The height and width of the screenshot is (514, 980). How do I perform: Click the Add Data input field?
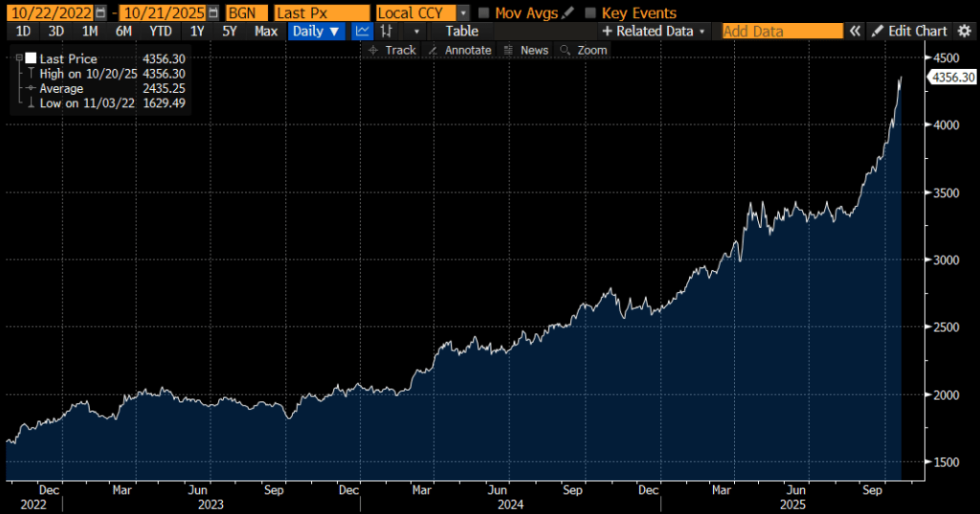[782, 32]
